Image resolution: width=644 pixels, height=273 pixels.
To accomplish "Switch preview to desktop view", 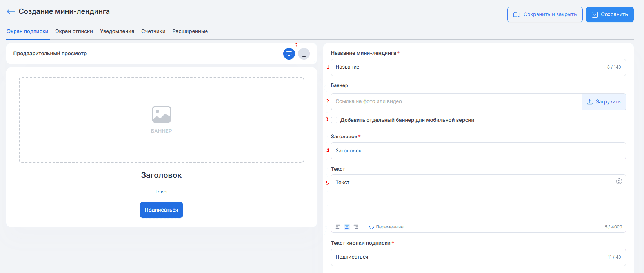I will coord(289,54).
